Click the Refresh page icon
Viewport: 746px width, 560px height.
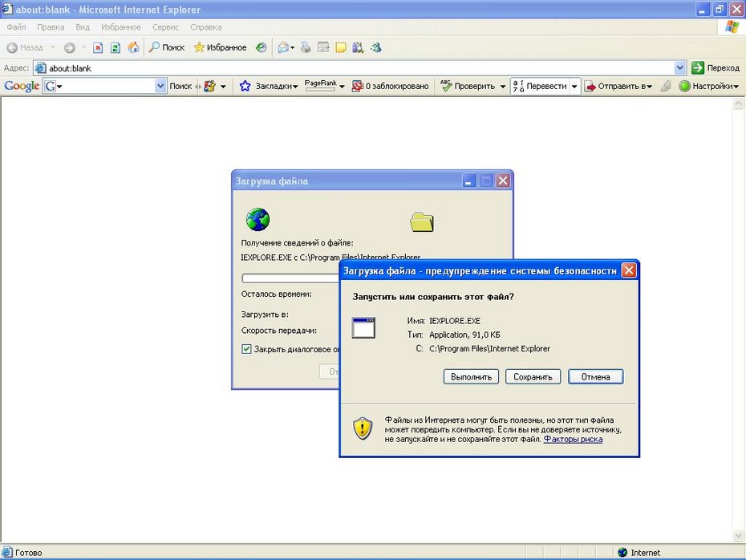(116, 47)
